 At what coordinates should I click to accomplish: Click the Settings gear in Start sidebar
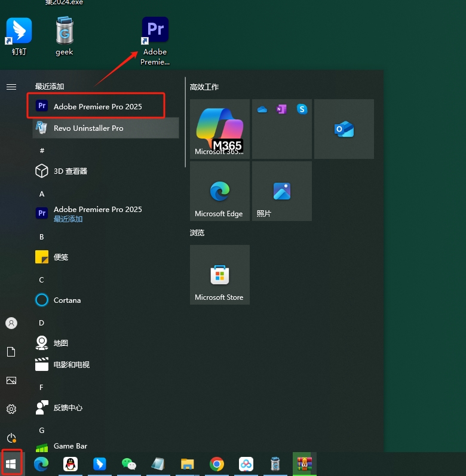pyautogui.click(x=11, y=409)
